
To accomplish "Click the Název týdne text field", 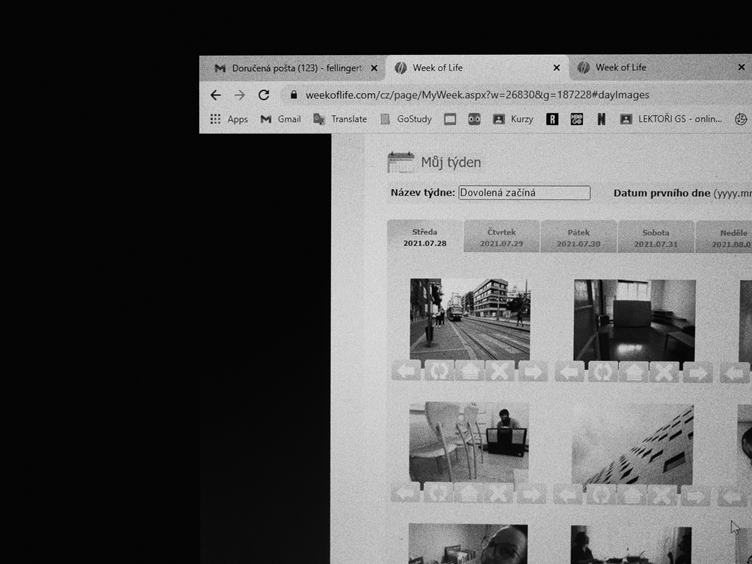I will point(524,193).
